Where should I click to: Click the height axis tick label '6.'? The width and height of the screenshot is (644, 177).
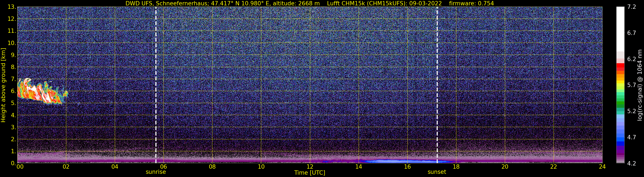coord(13,91)
